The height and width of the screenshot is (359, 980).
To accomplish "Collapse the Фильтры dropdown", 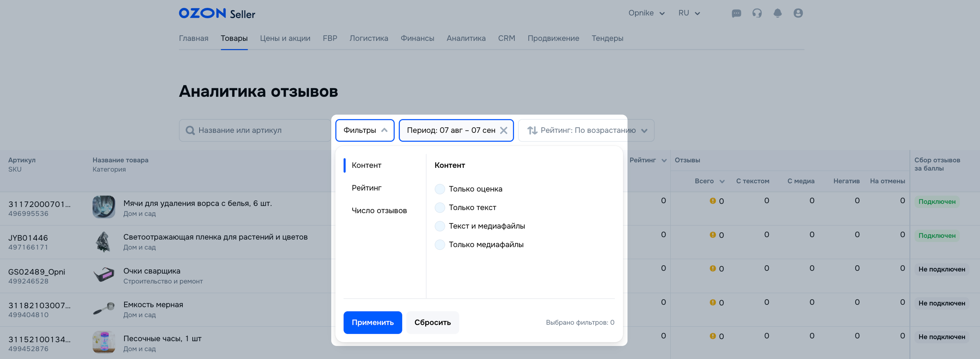I will pyautogui.click(x=364, y=130).
